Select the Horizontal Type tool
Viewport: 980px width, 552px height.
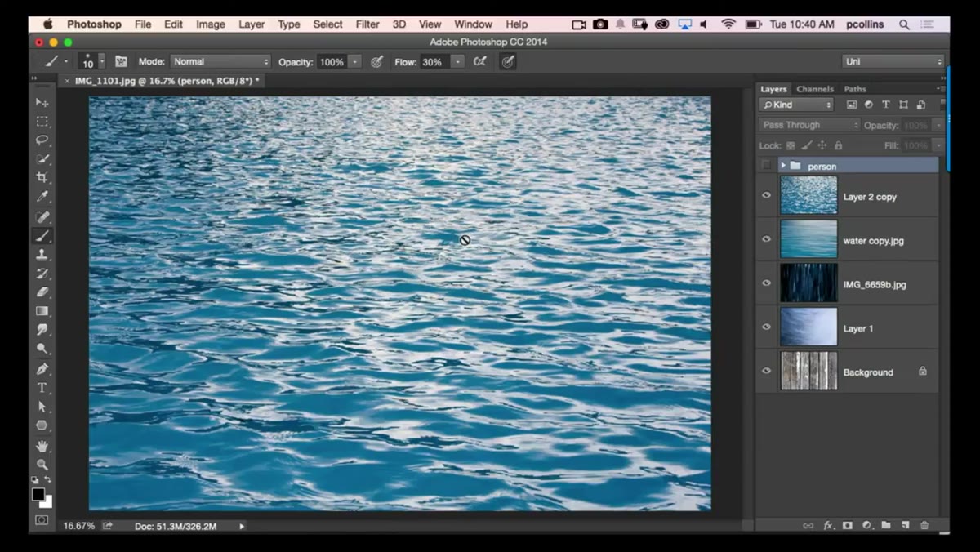[x=42, y=388]
